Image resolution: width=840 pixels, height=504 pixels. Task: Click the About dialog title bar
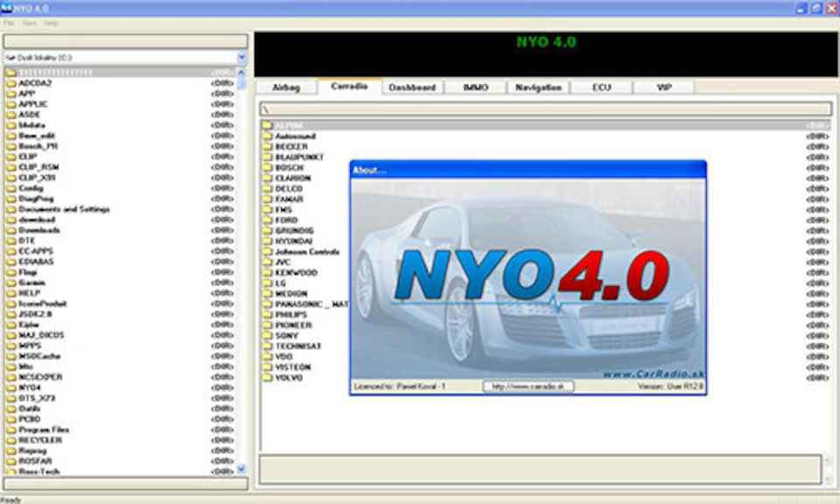pos(528,170)
